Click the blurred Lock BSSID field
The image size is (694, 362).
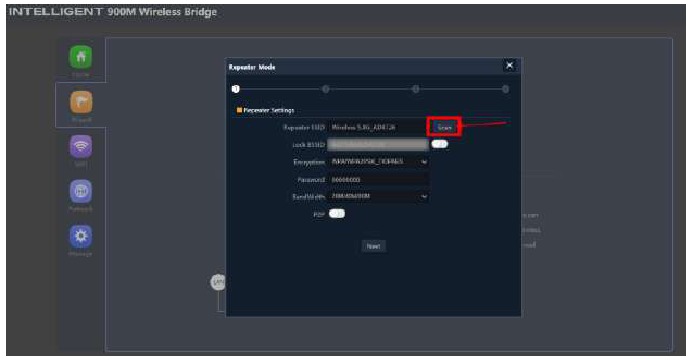(378, 144)
